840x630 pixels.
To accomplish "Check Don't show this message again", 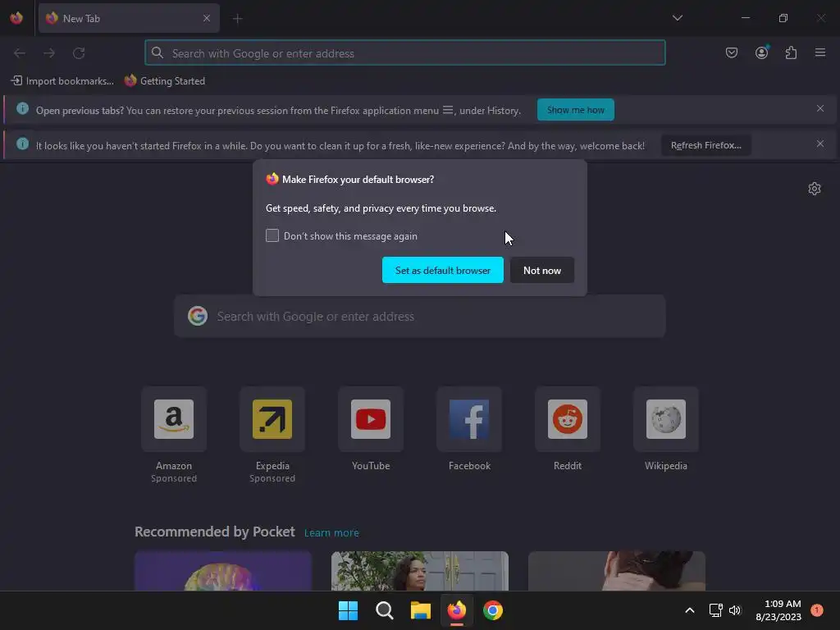I will [x=272, y=235].
